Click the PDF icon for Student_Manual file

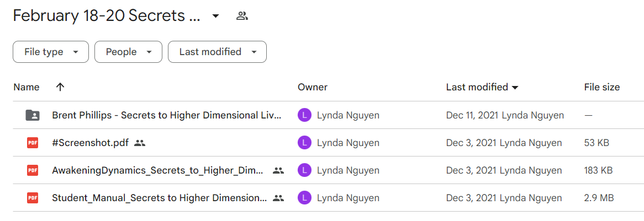tap(33, 198)
